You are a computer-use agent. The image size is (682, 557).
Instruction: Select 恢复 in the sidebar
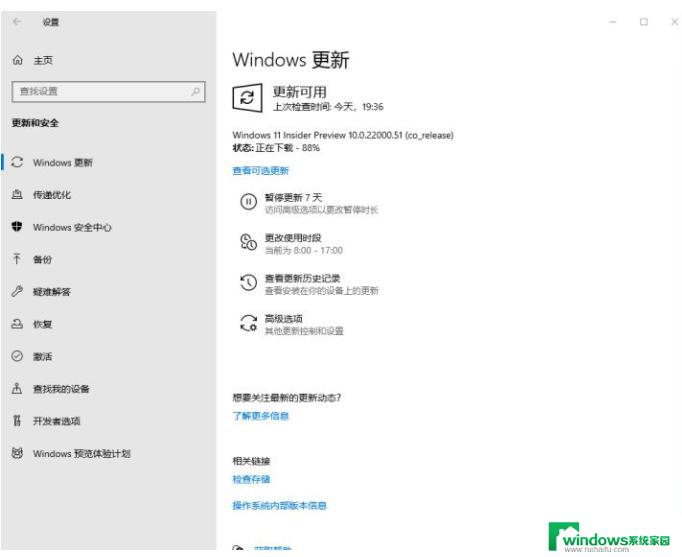click(109, 324)
